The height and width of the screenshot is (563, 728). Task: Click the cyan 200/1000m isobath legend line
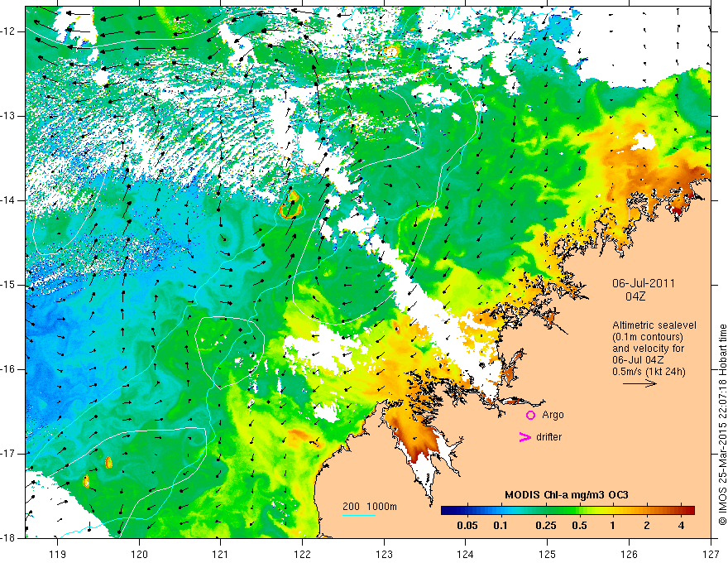(x=359, y=516)
